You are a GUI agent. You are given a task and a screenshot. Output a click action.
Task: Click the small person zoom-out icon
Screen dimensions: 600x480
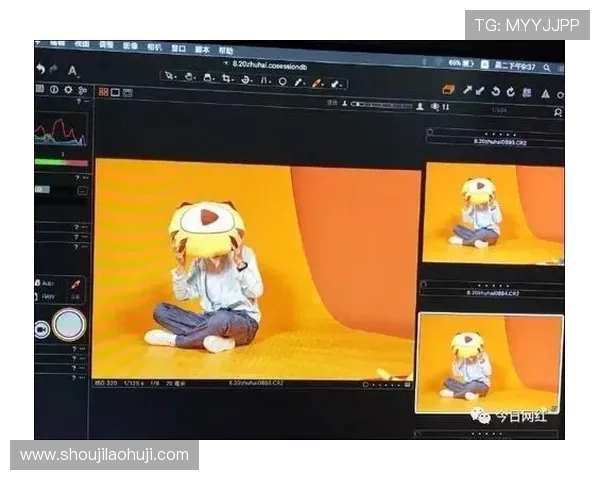[x=345, y=103]
